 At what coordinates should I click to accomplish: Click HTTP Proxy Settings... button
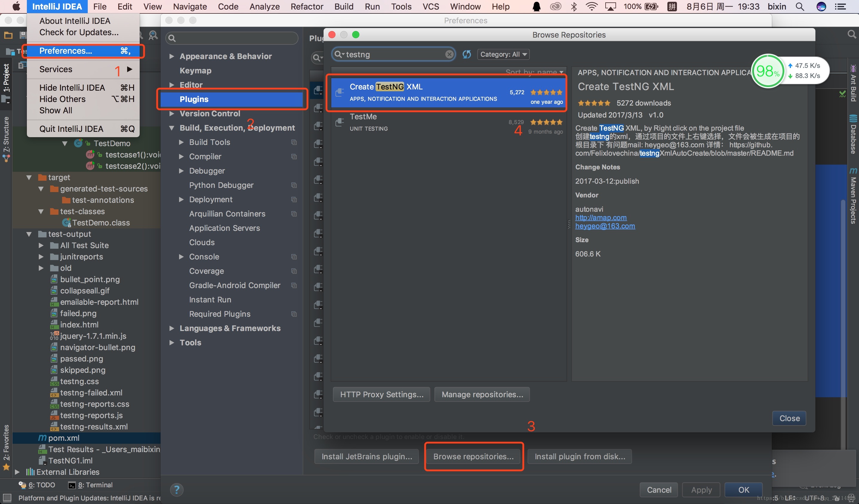(381, 394)
